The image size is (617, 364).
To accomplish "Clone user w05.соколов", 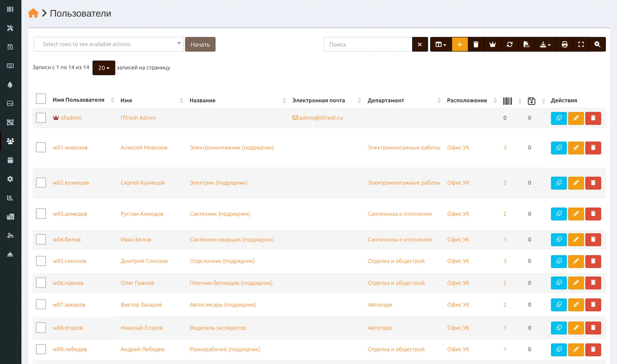I will (x=559, y=261).
